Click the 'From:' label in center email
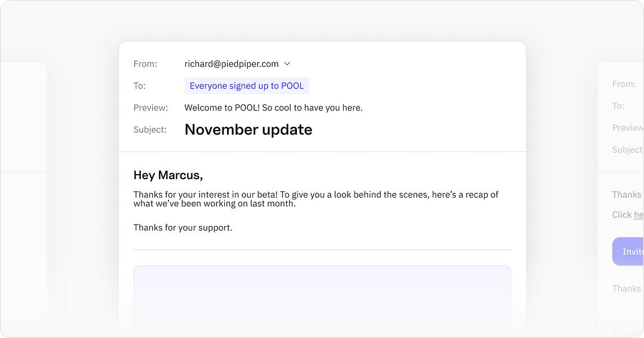The height and width of the screenshot is (338, 644). [145, 64]
